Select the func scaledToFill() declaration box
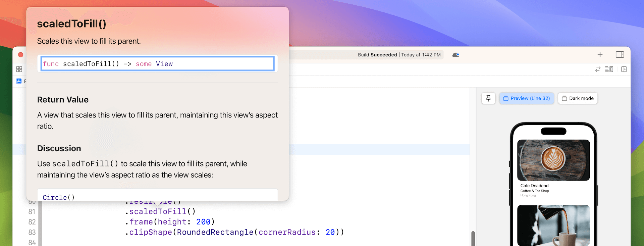The height and width of the screenshot is (246, 644). (x=157, y=64)
